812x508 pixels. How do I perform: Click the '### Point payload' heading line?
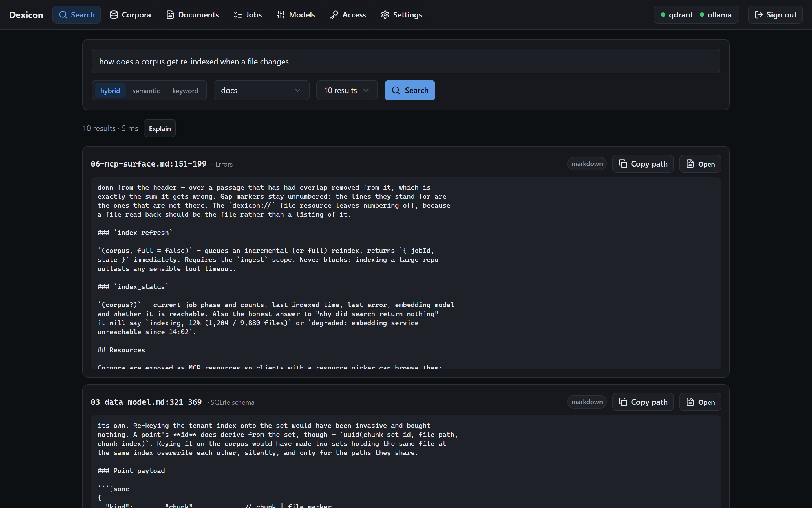click(x=131, y=471)
